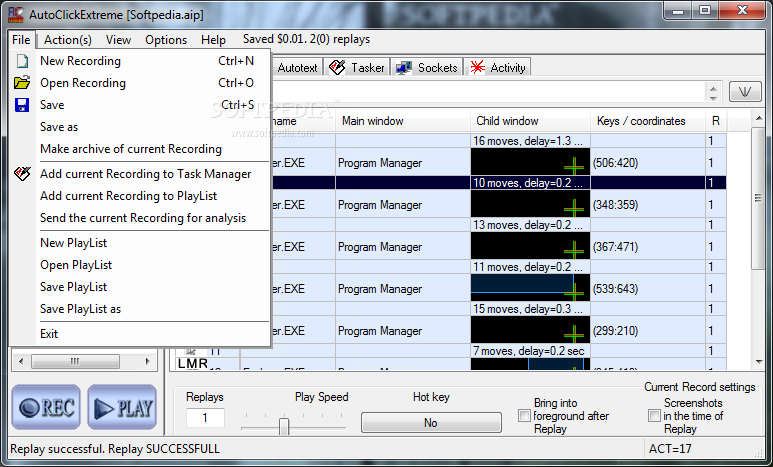Image resolution: width=773 pixels, height=467 pixels.
Task: Select the 7 moves, delay=0.2 sec row
Action: (449, 351)
